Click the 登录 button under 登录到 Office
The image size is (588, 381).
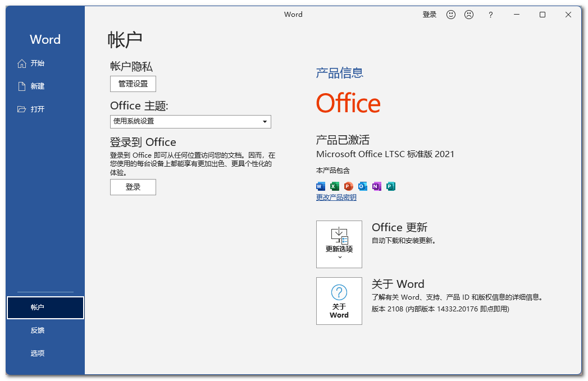coord(133,187)
